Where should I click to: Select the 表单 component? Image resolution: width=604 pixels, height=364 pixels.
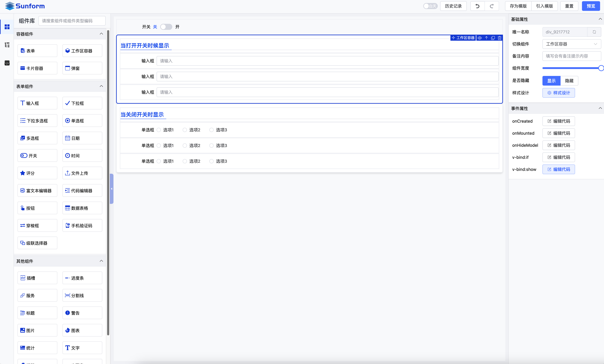tap(37, 51)
